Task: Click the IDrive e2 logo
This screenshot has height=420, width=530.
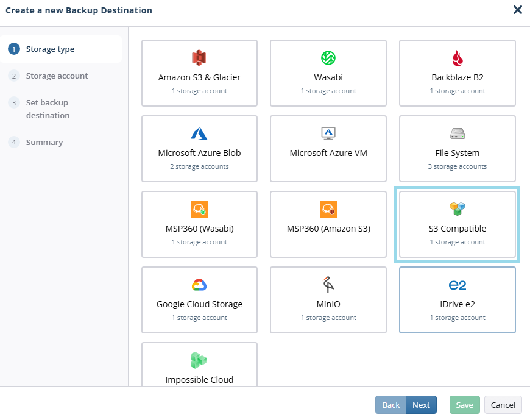Action: [x=458, y=285]
